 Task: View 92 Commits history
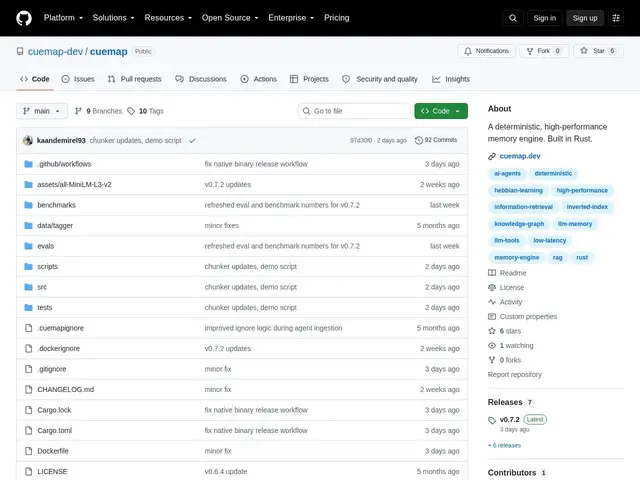point(436,140)
